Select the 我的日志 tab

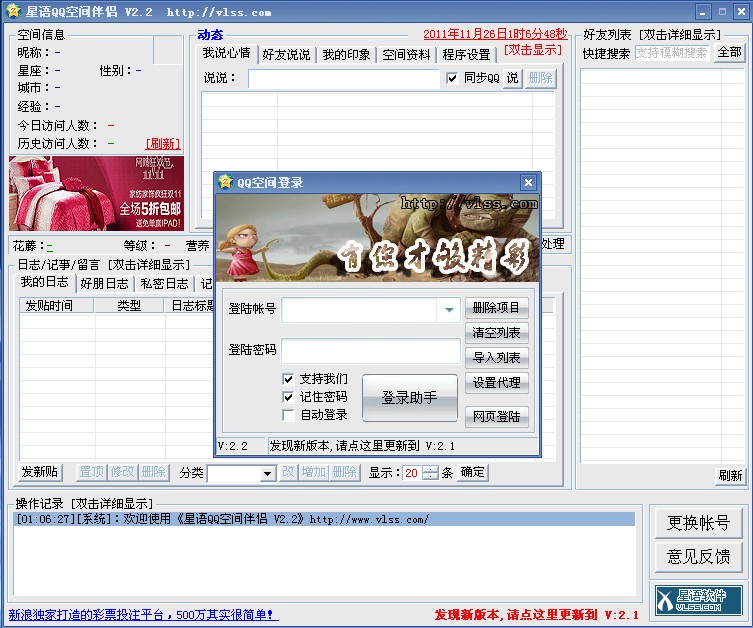point(44,282)
